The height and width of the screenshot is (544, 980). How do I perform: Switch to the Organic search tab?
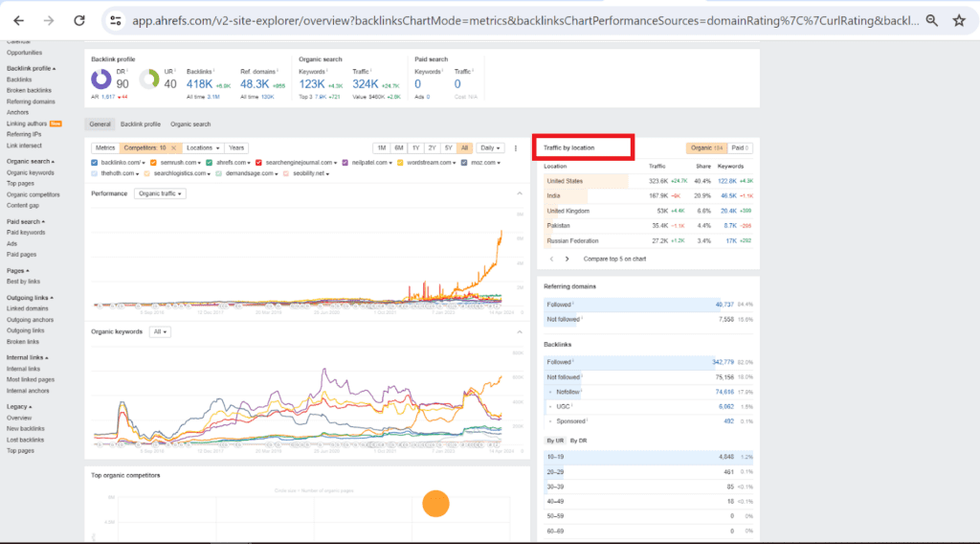[x=190, y=125]
